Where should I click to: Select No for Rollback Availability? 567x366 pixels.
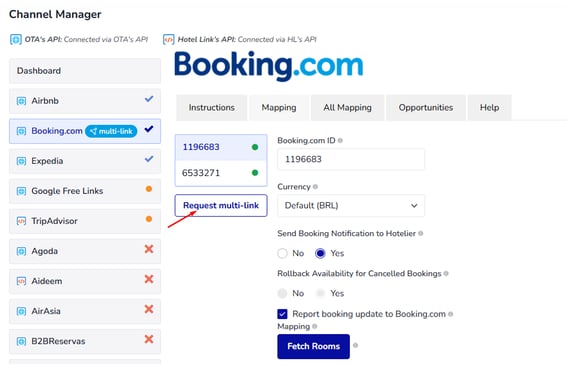(282, 293)
